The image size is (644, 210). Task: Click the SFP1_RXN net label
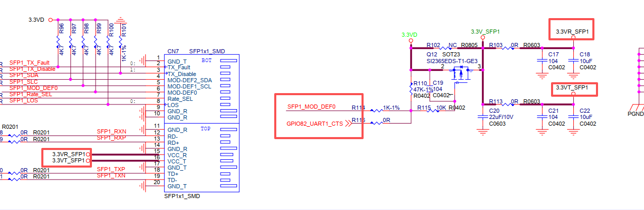click(111, 132)
